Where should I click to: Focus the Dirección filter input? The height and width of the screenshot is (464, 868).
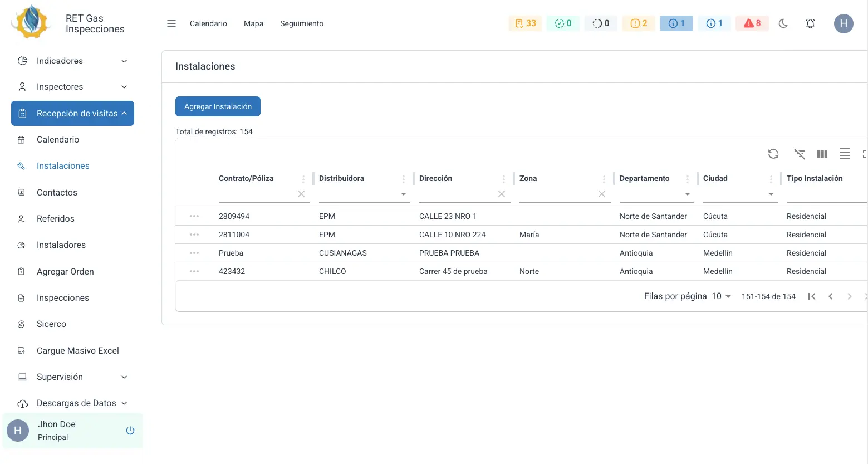(x=457, y=194)
